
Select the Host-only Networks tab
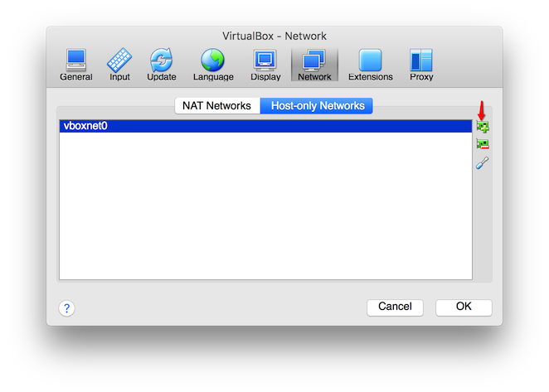317,106
